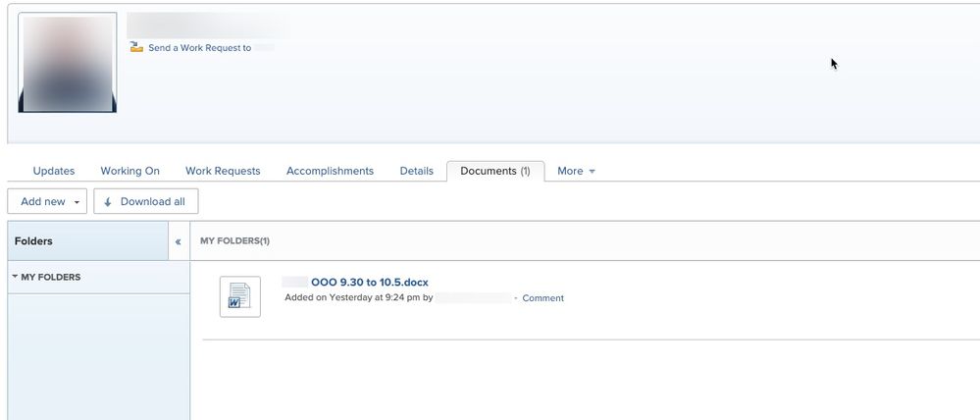View the Accomplishments tab
The width and height of the screenshot is (980, 420).
(x=330, y=171)
